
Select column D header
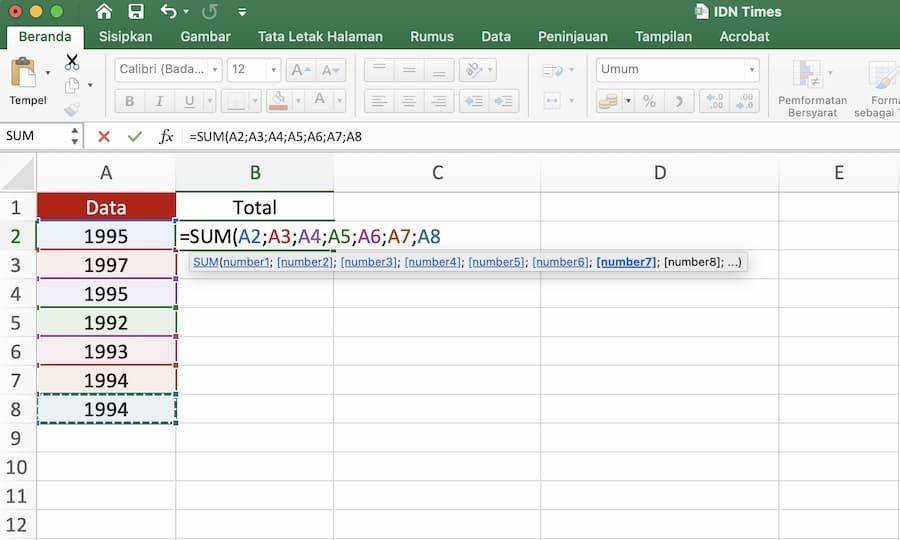click(660, 172)
